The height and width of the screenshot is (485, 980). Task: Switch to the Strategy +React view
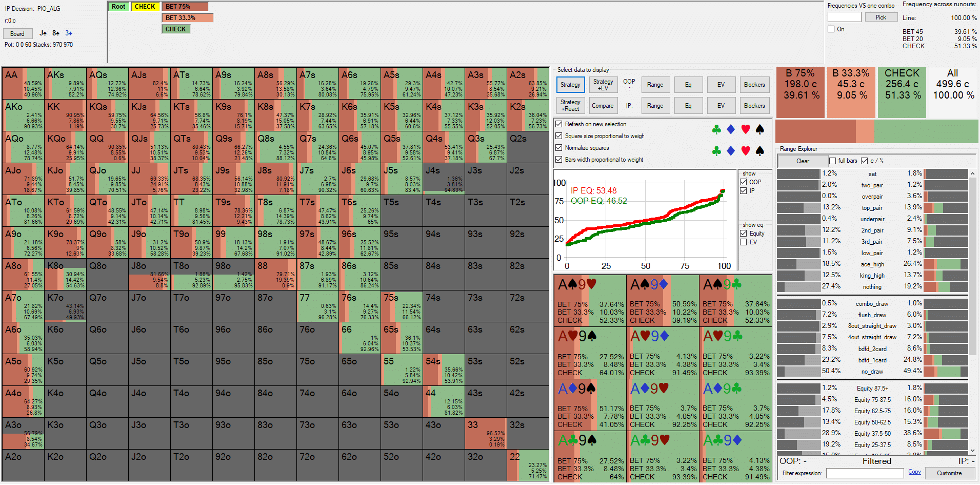[x=570, y=106]
